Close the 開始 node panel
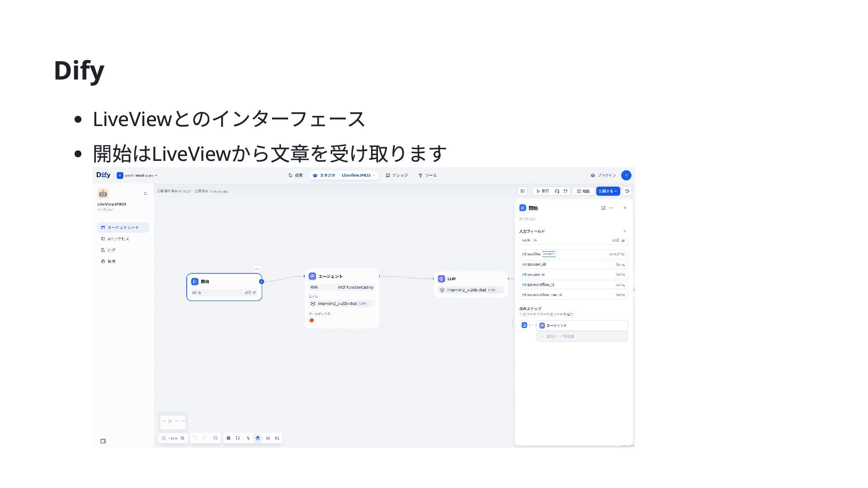 625,208
